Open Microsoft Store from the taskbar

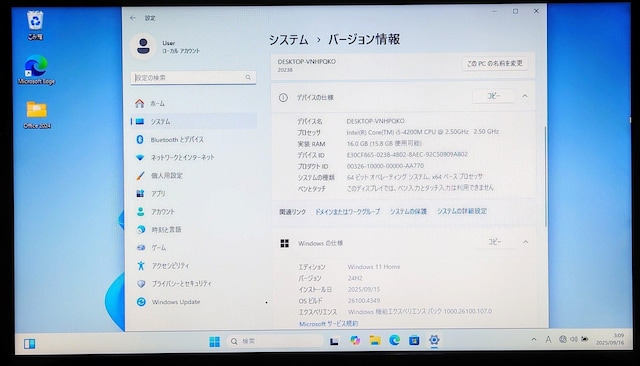click(x=414, y=340)
